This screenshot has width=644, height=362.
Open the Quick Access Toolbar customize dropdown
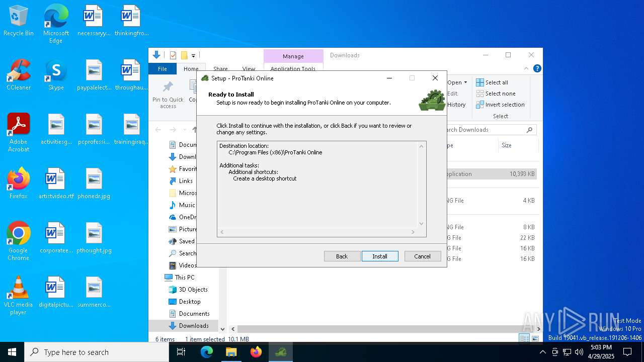coord(193,55)
